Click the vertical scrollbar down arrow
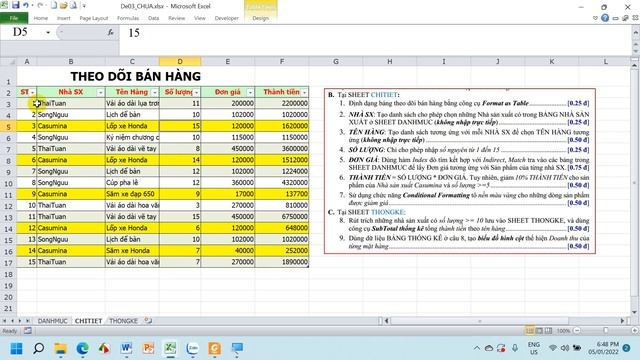 [635, 312]
